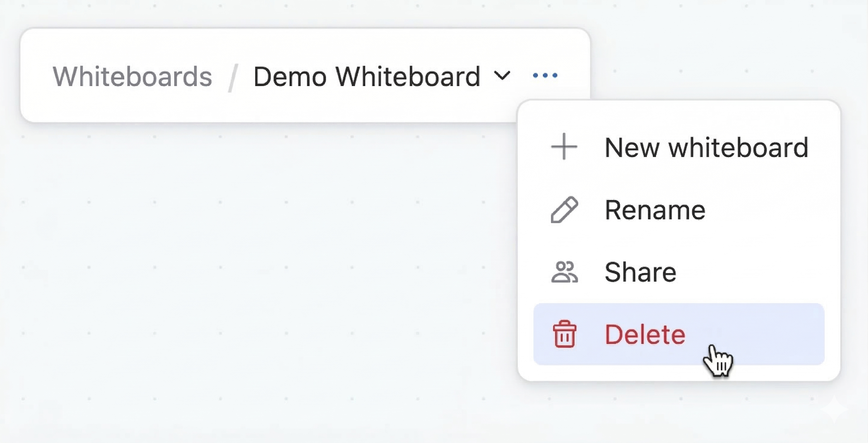
Task: Click the slash separator in the breadcrumb
Action: click(x=232, y=78)
